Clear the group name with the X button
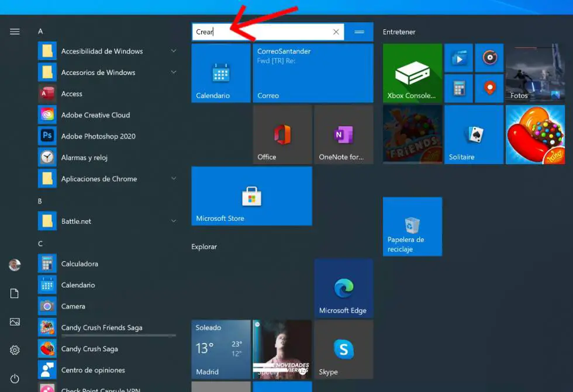Image resolution: width=573 pixels, height=392 pixels. [336, 32]
